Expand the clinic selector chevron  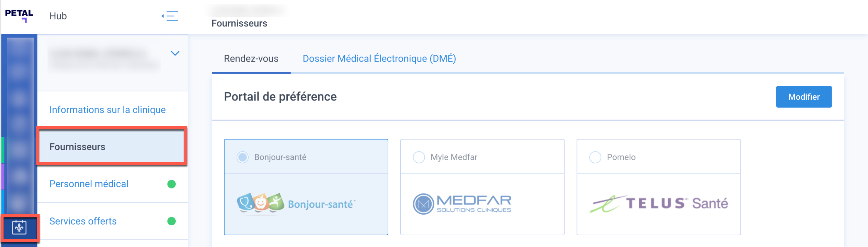tap(175, 53)
